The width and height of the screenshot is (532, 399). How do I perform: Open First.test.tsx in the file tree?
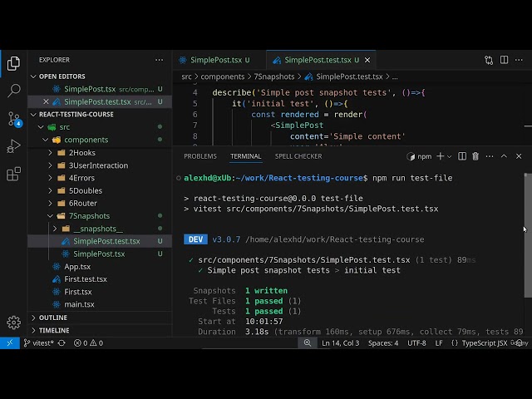100,279
